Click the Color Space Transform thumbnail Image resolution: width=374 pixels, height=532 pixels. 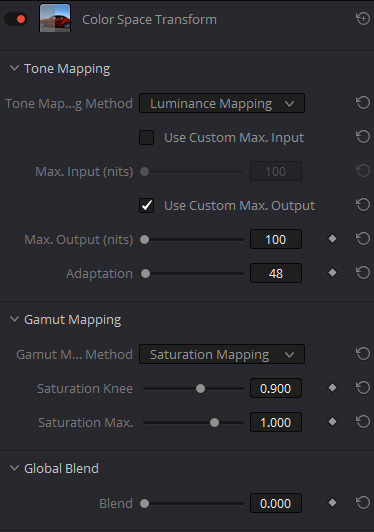(x=55, y=18)
